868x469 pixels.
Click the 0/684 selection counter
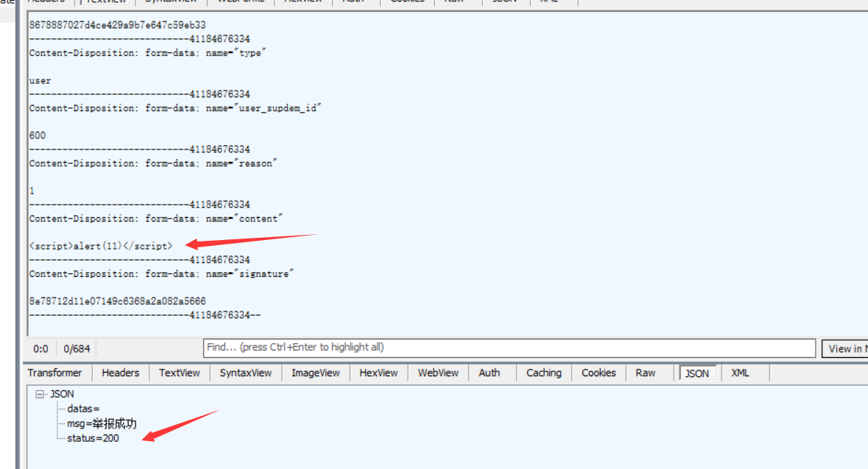[77, 348]
